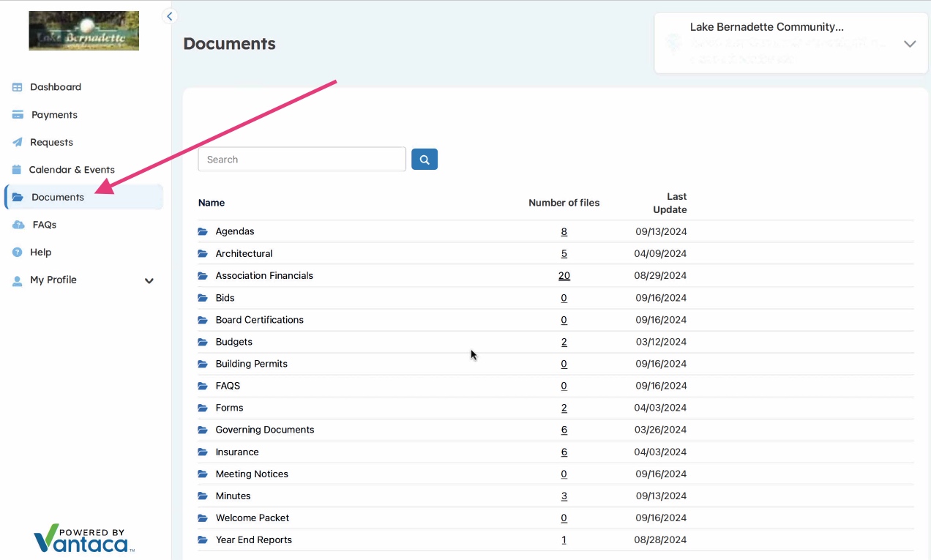Viewport: 931px width, 560px height.
Task: Click the Dashboard grid icon
Action: click(x=18, y=87)
